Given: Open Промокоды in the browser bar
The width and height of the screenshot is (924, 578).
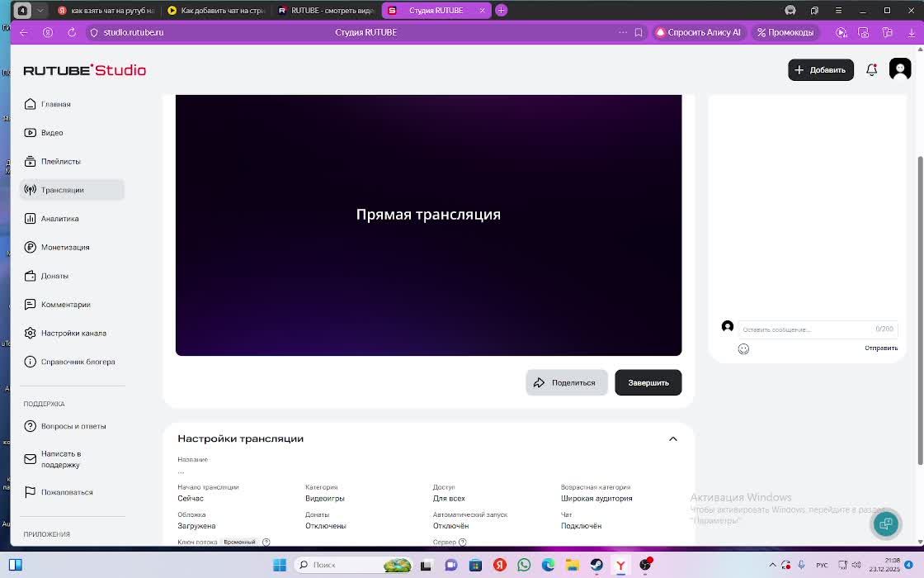Looking at the screenshot, I should click(x=785, y=32).
